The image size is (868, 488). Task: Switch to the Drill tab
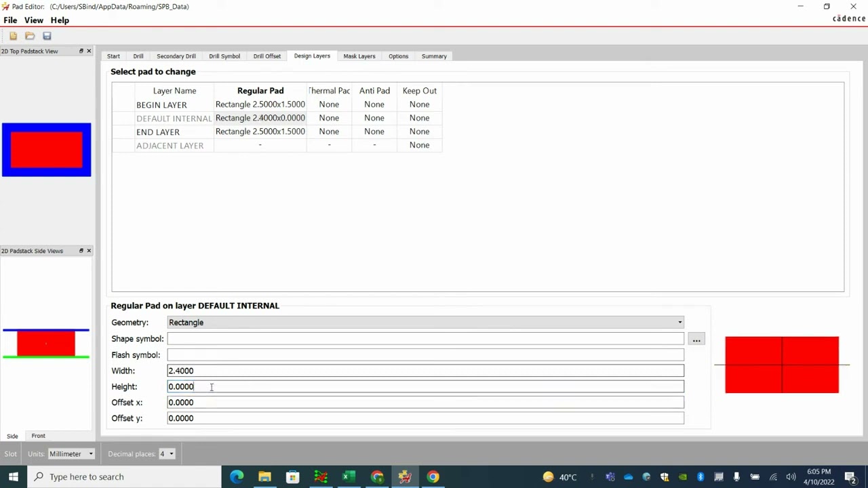pos(138,56)
